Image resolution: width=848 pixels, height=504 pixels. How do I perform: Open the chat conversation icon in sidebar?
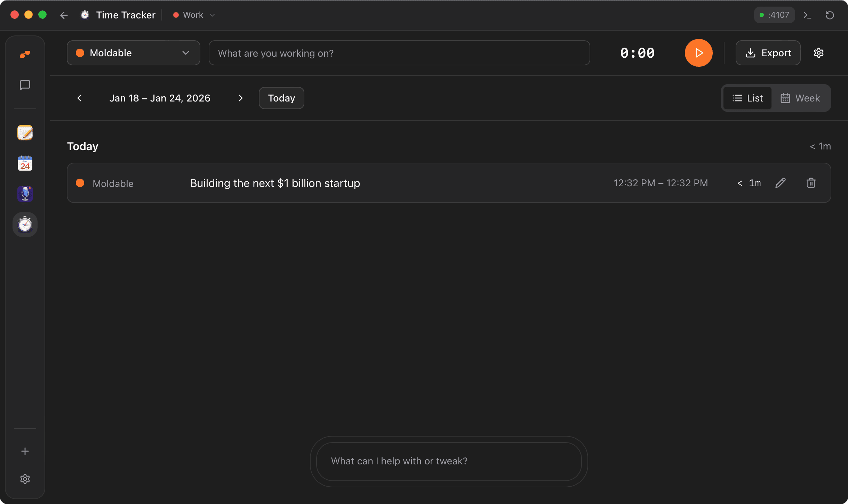pyautogui.click(x=25, y=85)
